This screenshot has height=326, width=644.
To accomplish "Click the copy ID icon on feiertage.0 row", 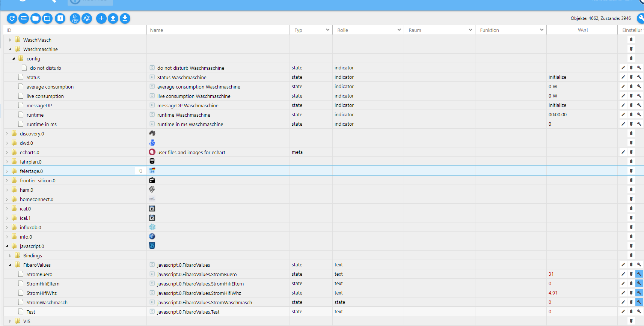I will 141,171.
